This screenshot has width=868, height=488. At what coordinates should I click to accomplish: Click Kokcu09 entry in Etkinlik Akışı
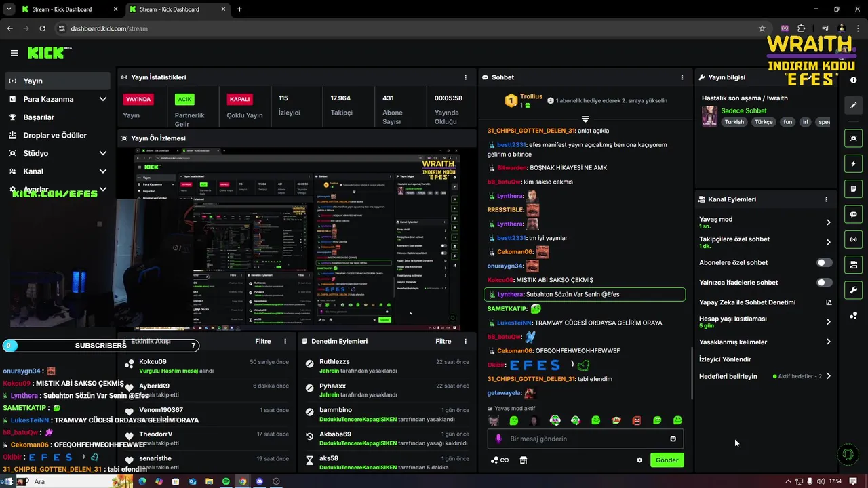click(207, 366)
